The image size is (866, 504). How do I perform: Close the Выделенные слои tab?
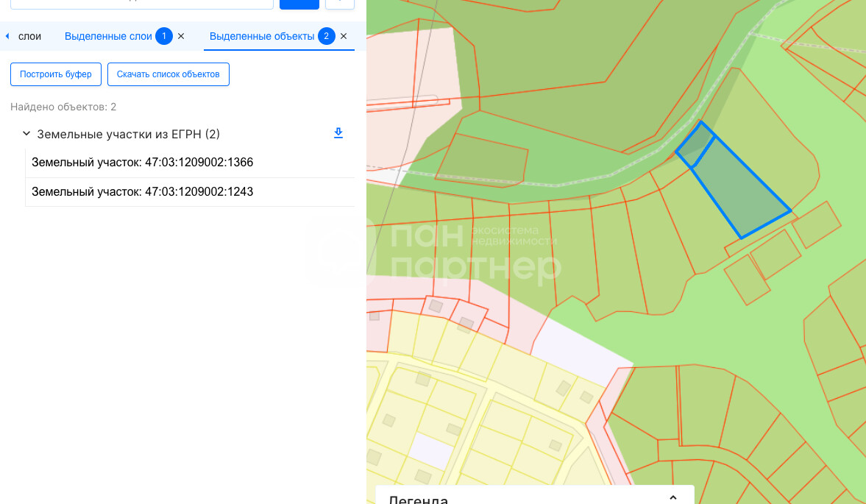(x=181, y=36)
